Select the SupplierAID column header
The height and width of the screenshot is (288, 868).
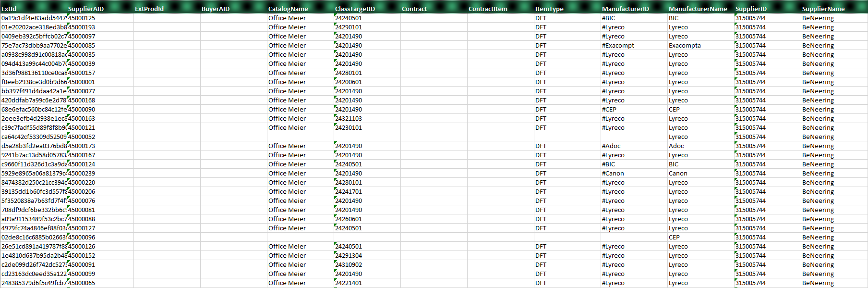[86, 9]
